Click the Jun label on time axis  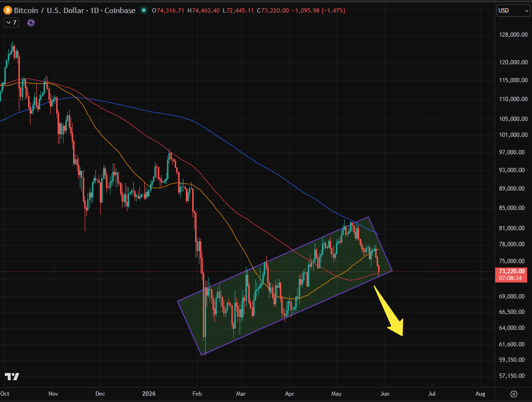[x=385, y=393]
